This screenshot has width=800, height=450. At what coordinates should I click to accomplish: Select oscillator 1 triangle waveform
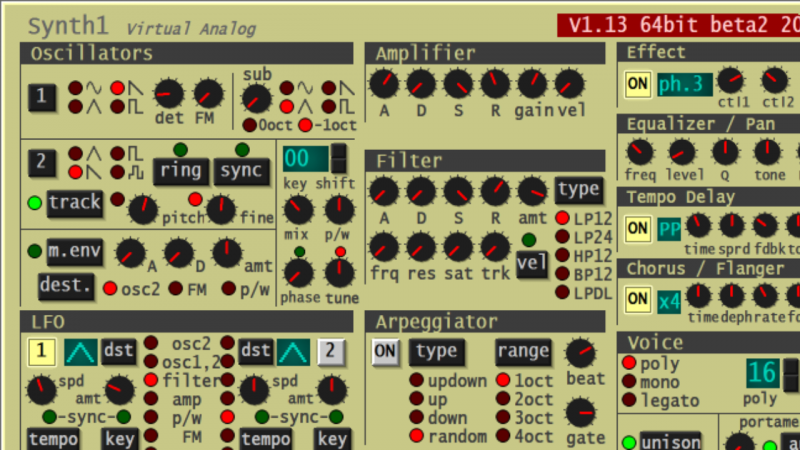76,107
